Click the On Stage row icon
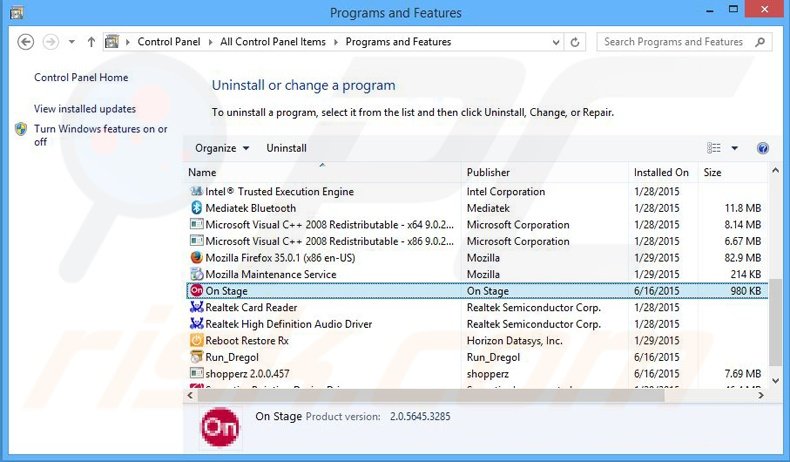 196,291
